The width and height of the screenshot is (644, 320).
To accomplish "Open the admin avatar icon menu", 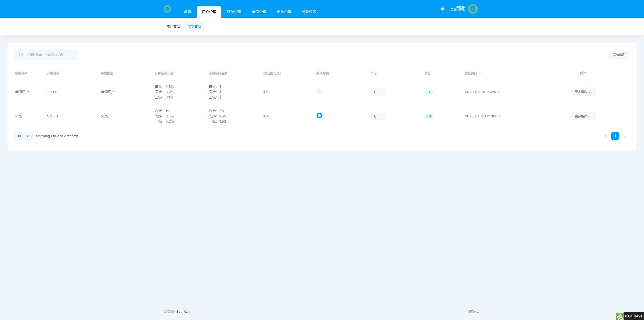I will (x=473, y=9).
